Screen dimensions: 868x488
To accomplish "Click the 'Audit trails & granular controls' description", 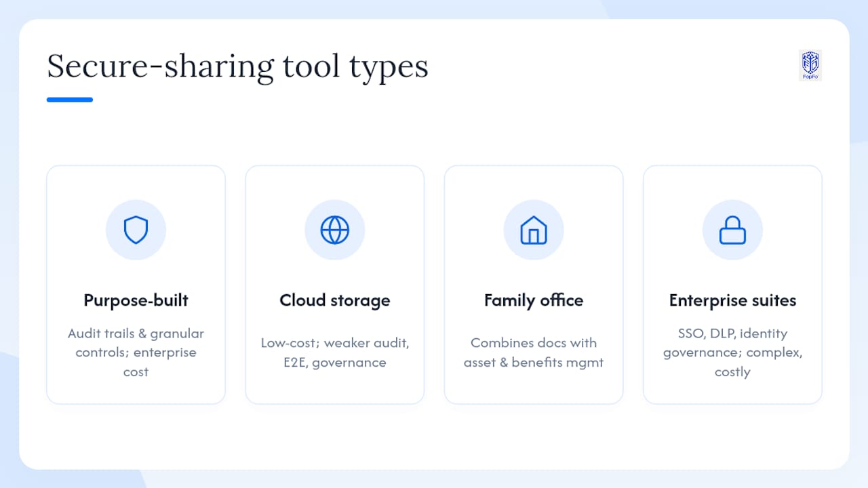I will 136,352.
